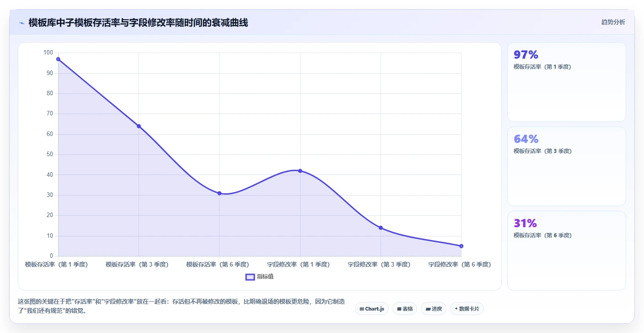
Task: Click the chart title 模板库中子模板存活率 heading
Action: [138, 22]
